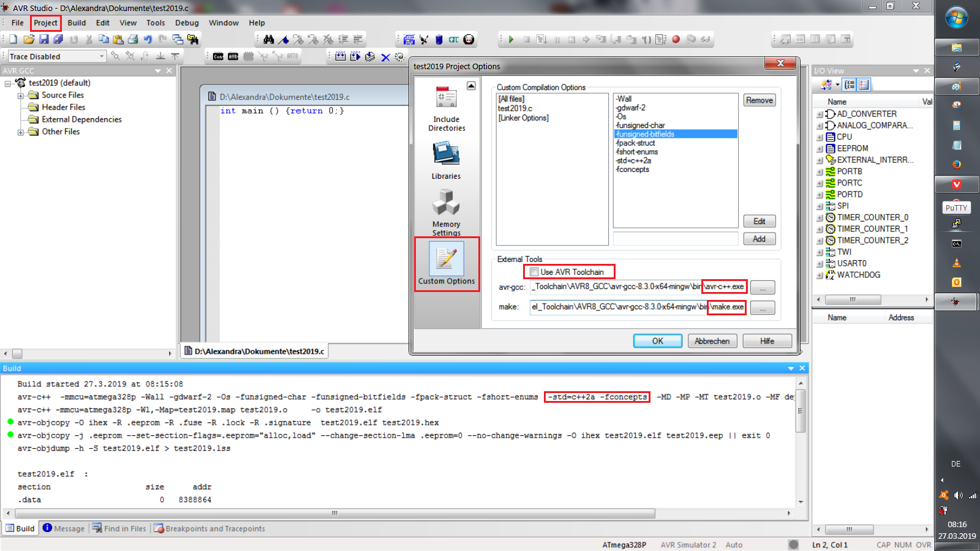Click the Remove button

[759, 100]
